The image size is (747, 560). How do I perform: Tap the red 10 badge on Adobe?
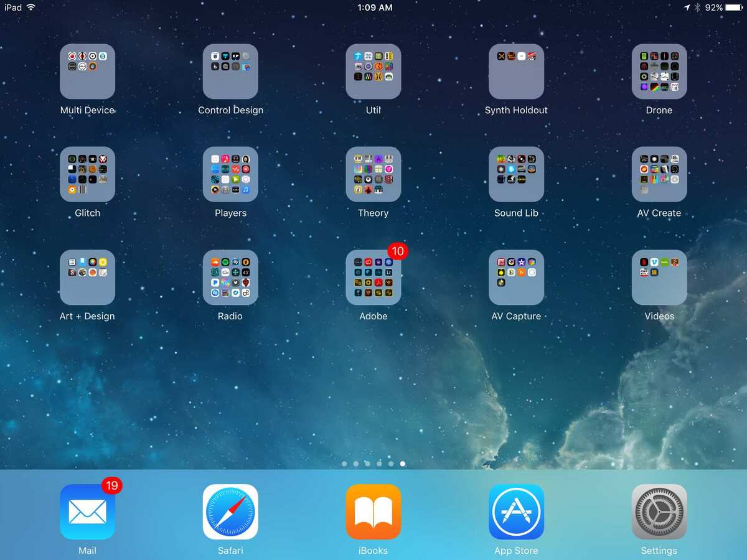397,251
